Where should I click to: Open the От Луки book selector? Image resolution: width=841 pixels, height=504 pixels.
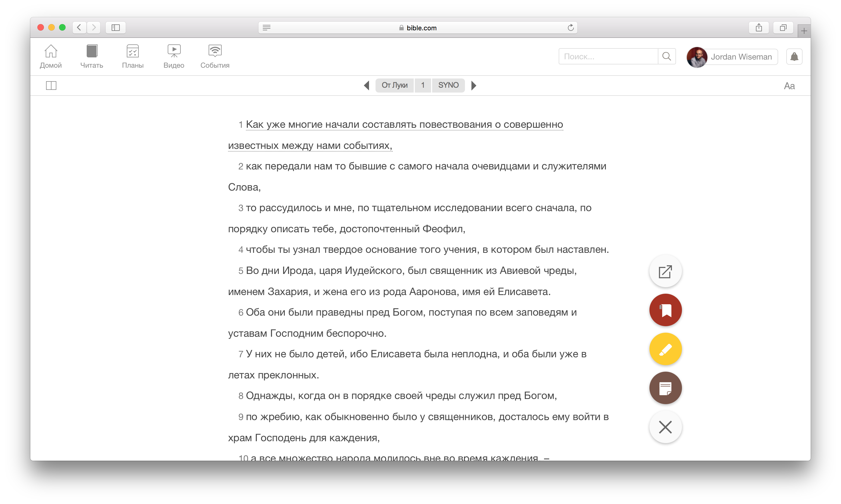[394, 85]
